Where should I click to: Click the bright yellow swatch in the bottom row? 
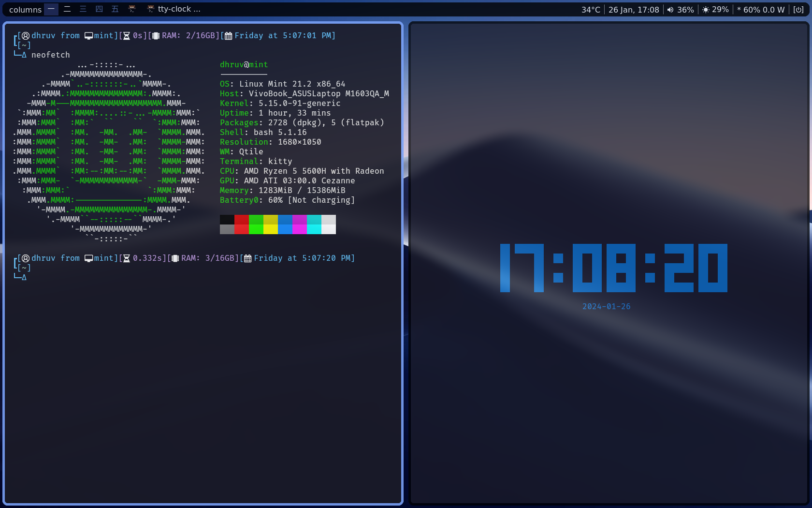[271, 229]
